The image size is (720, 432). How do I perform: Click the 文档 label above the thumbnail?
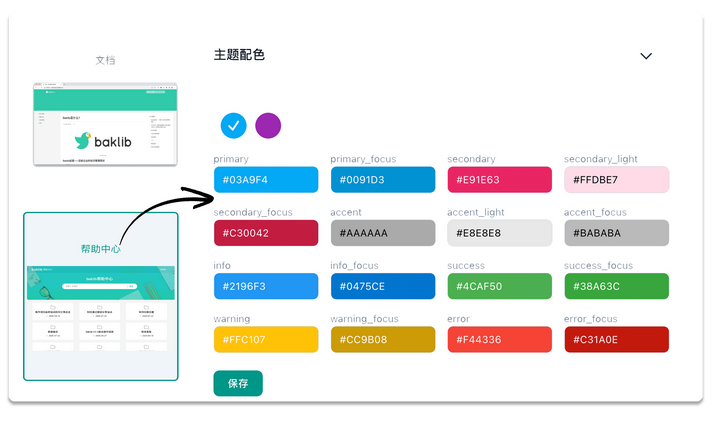point(105,60)
